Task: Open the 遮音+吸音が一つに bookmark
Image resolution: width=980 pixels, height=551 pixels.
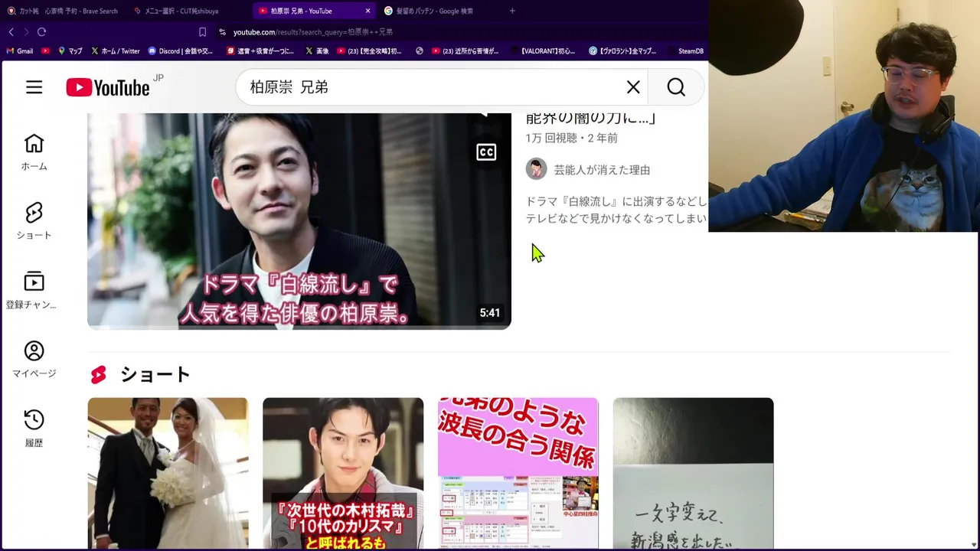Action: (x=260, y=51)
